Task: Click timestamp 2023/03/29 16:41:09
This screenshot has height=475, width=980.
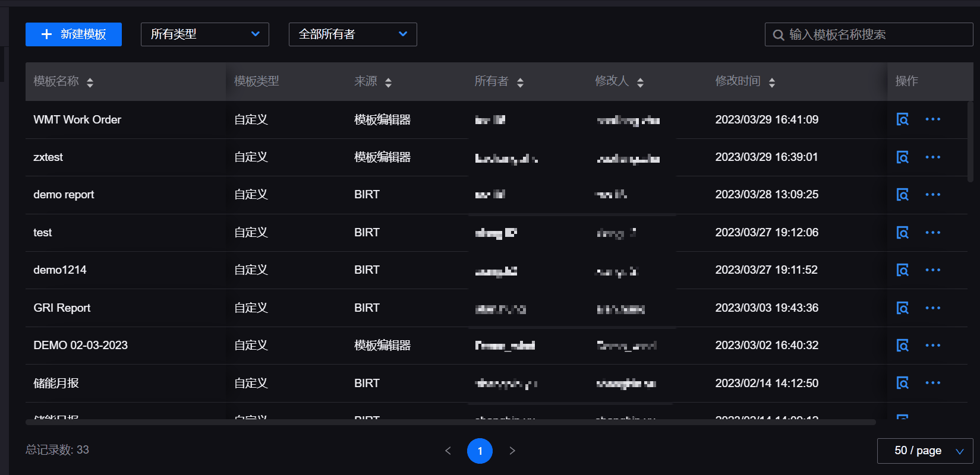Action: pos(767,119)
